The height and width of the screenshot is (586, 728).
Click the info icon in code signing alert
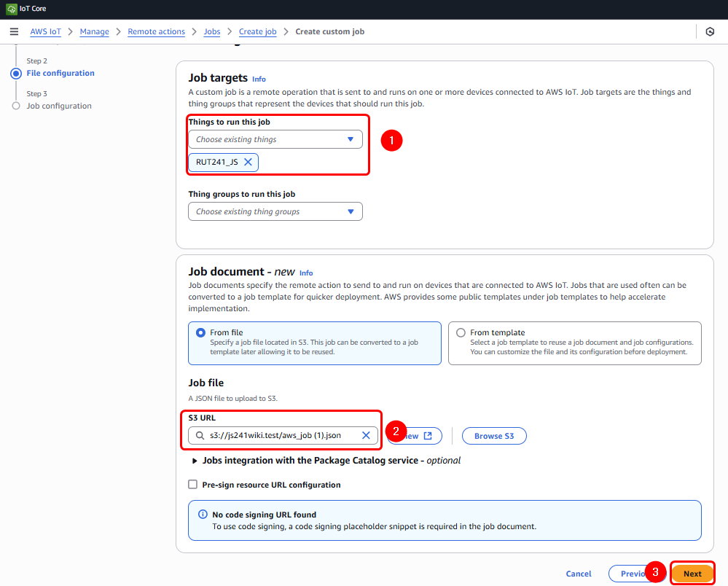tap(203, 515)
